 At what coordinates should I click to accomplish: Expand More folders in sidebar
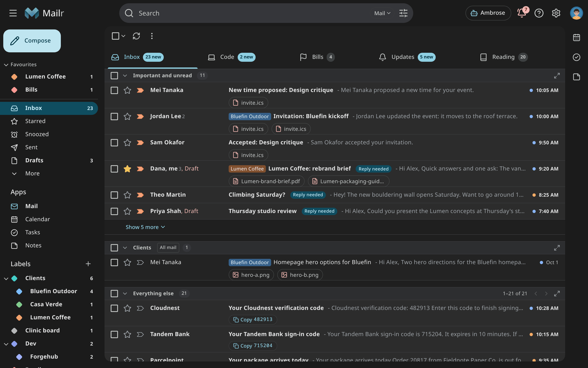coord(32,174)
